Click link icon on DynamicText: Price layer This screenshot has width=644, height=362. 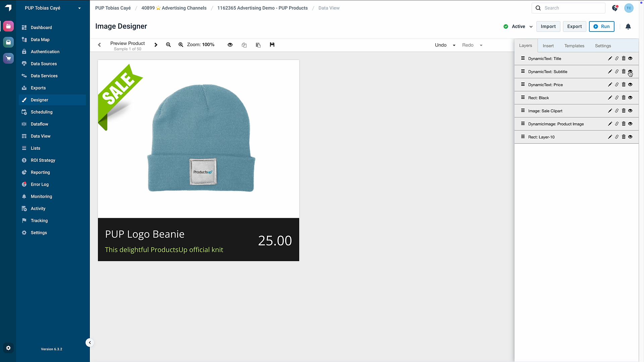coord(616,84)
